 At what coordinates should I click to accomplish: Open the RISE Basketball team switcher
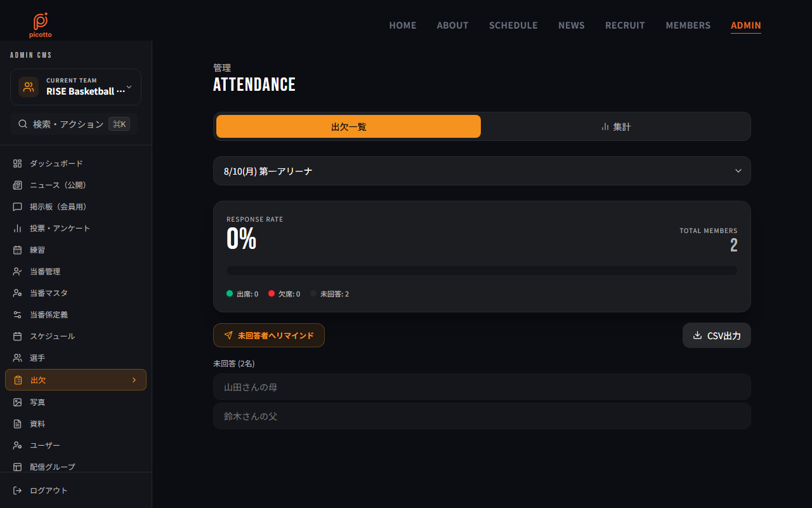[75, 87]
